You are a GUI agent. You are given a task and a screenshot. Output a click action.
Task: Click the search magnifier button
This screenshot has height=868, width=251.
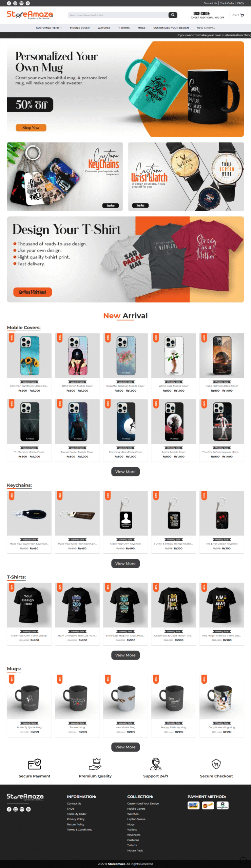pos(173,15)
